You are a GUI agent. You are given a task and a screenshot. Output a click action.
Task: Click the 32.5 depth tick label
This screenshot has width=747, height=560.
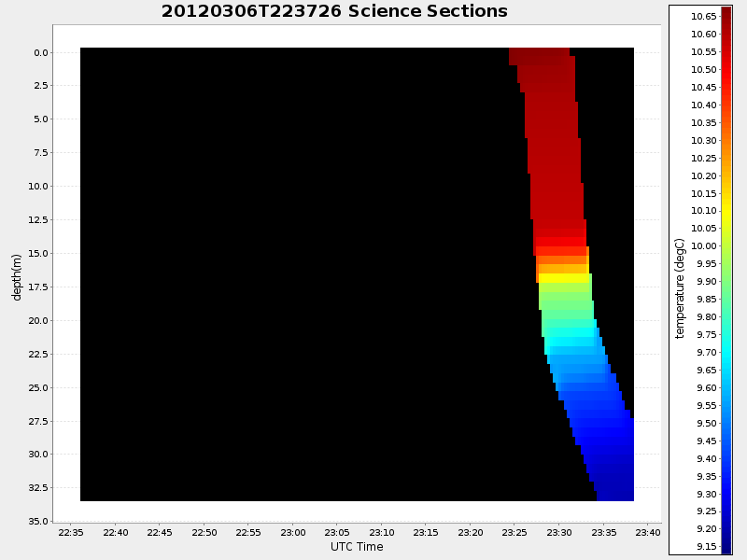(x=38, y=487)
